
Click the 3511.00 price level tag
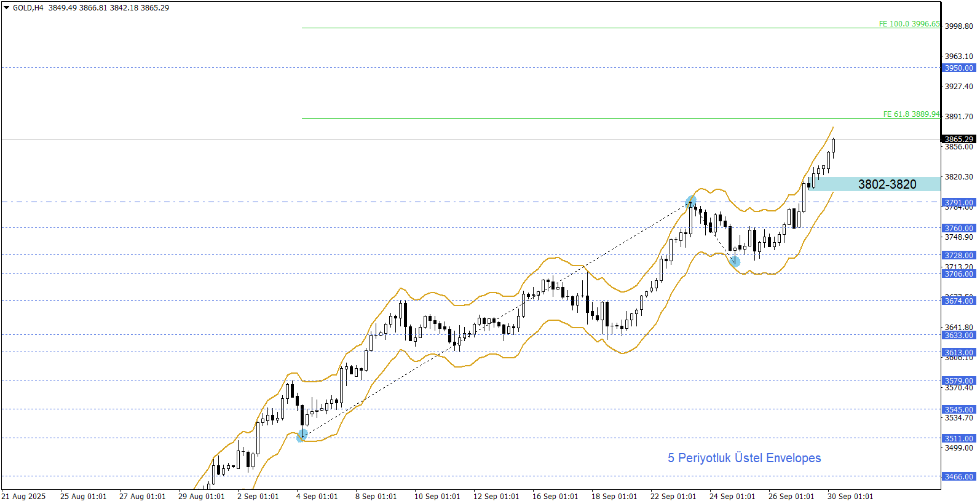pyautogui.click(x=958, y=438)
